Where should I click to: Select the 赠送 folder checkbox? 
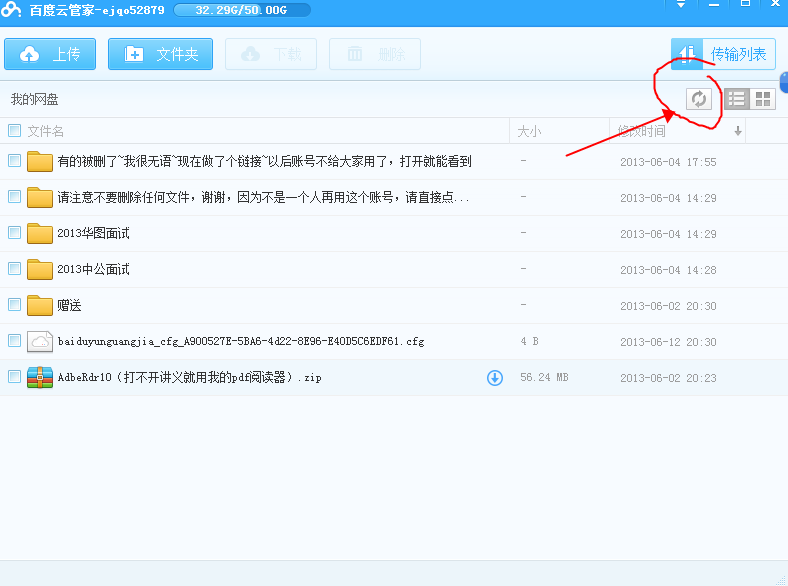pos(15,305)
